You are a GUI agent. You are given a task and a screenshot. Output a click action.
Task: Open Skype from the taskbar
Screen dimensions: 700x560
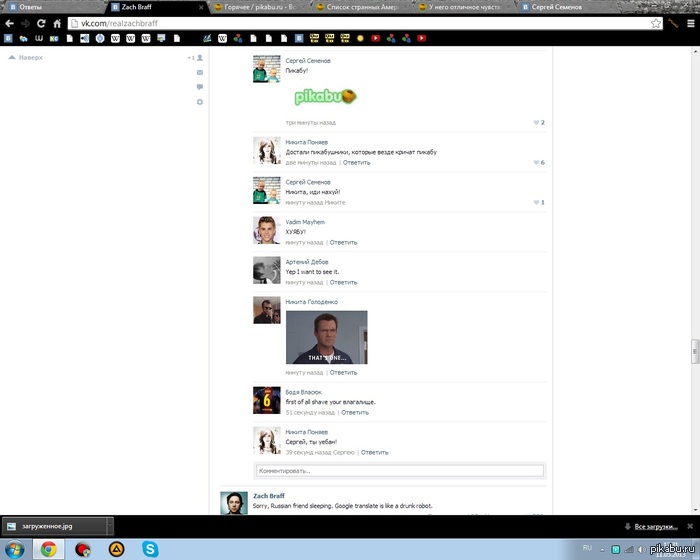149,548
